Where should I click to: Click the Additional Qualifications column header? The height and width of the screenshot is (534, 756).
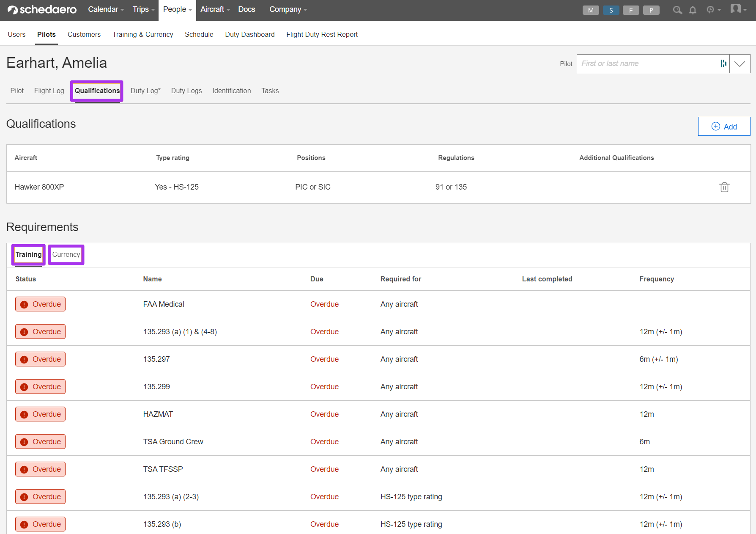pos(616,158)
